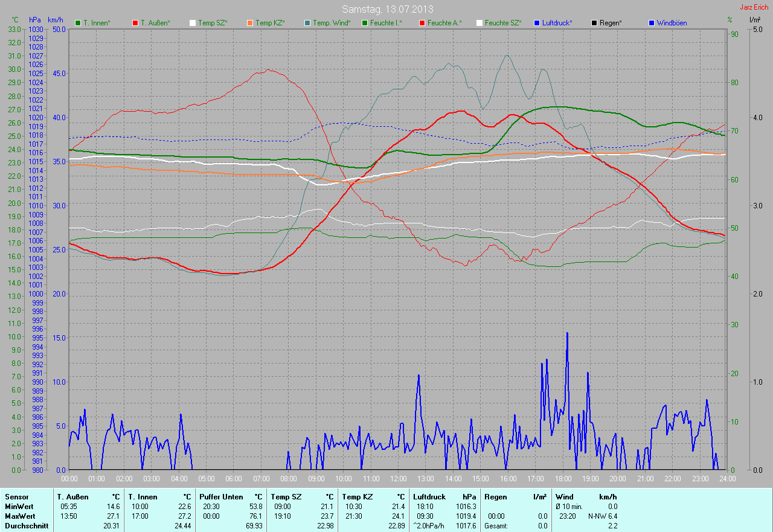This screenshot has height=532, width=773.
Task: Click the green T. Innen legend square
Action: pyautogui.click(x=78, y=23)
